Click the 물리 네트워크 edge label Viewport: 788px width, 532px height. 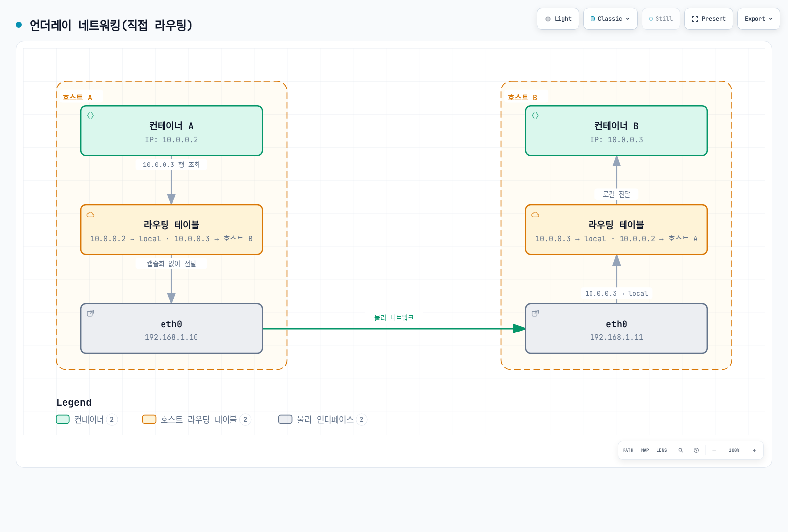click(394, 318)
